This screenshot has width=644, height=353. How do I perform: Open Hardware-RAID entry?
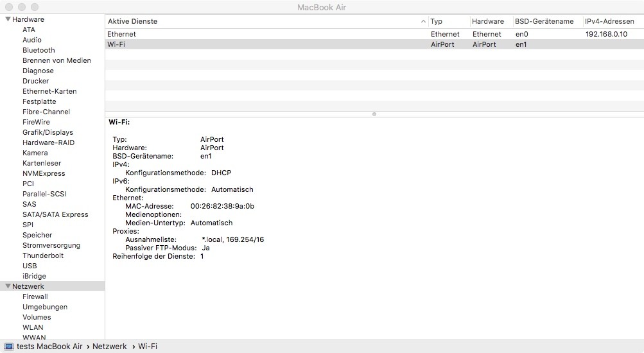pyautogui.click(x=48, y=142)
